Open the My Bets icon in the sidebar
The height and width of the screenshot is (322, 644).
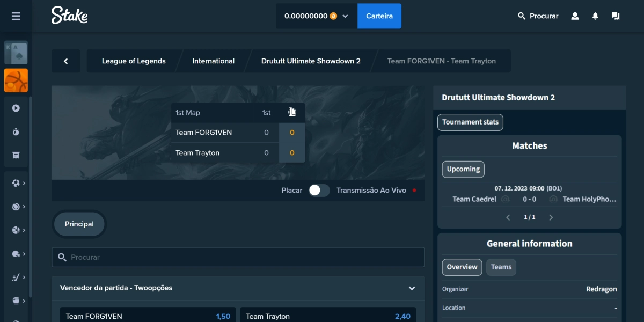(16, 155)
